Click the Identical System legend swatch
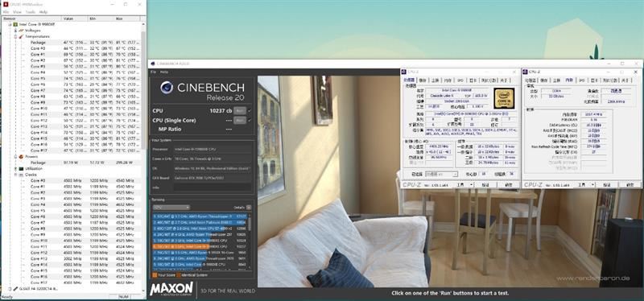This screenshot has height=301, width=644. tap(178, 274)
